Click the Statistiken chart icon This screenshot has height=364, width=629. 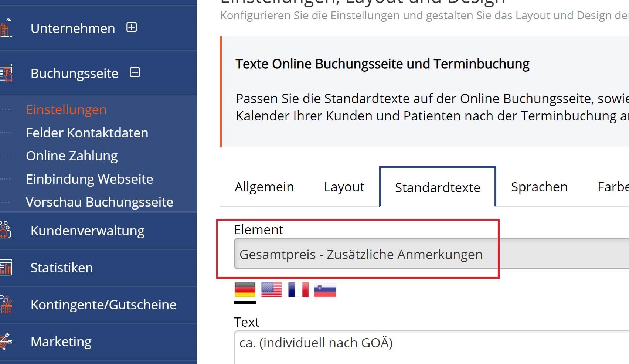6,267
